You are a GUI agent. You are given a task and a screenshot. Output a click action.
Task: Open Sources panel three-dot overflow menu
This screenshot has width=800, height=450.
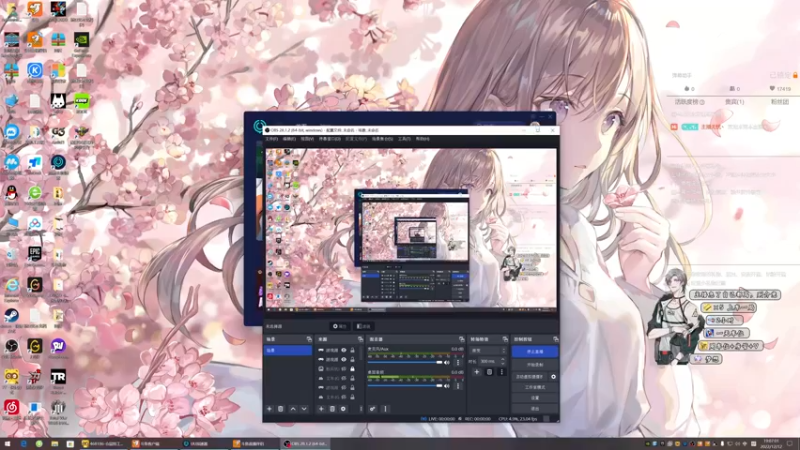point(361,409)
